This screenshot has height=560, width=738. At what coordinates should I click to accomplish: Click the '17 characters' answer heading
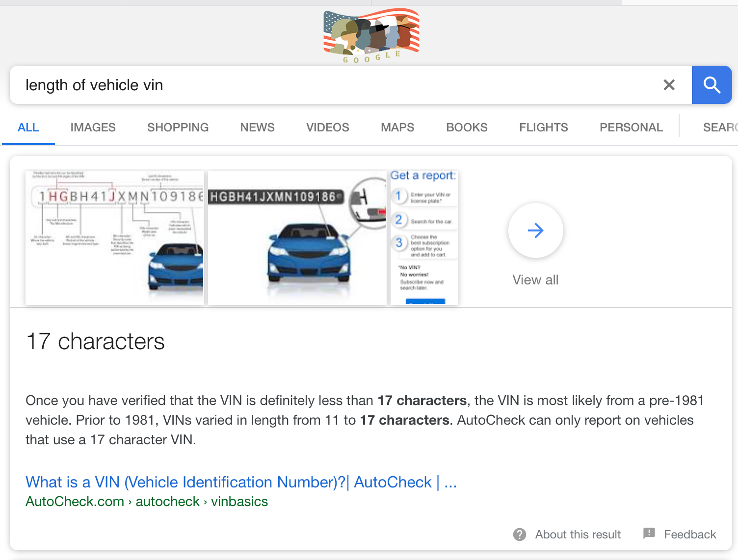tap(96, 341)
